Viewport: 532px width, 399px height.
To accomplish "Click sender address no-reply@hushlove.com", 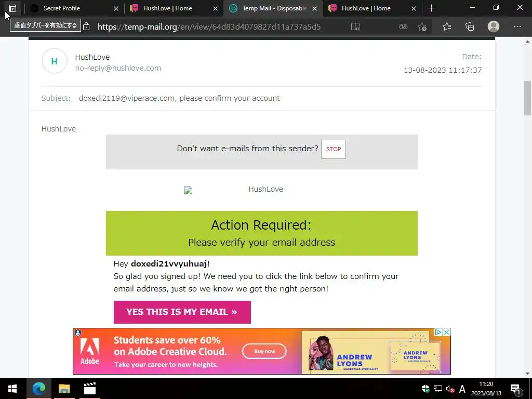I will tap(118, 68).
